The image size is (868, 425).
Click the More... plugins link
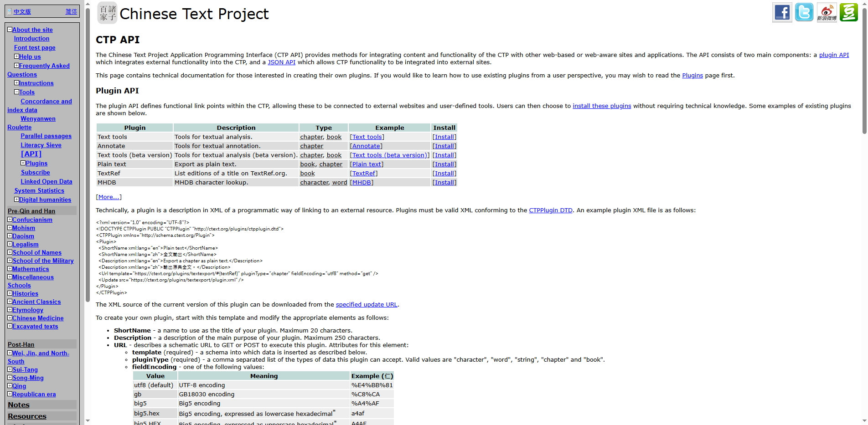click(108, 197)
